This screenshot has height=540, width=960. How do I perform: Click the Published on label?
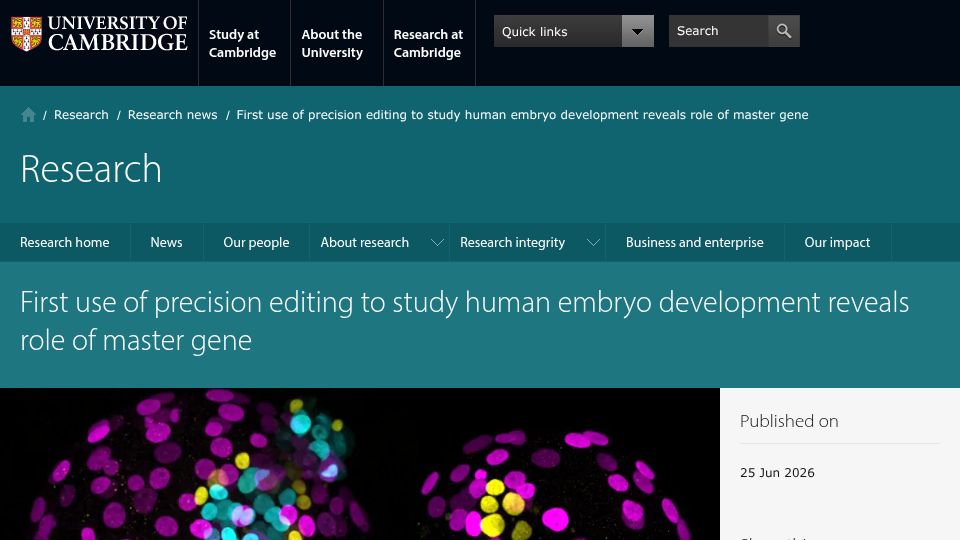point(789,421)
